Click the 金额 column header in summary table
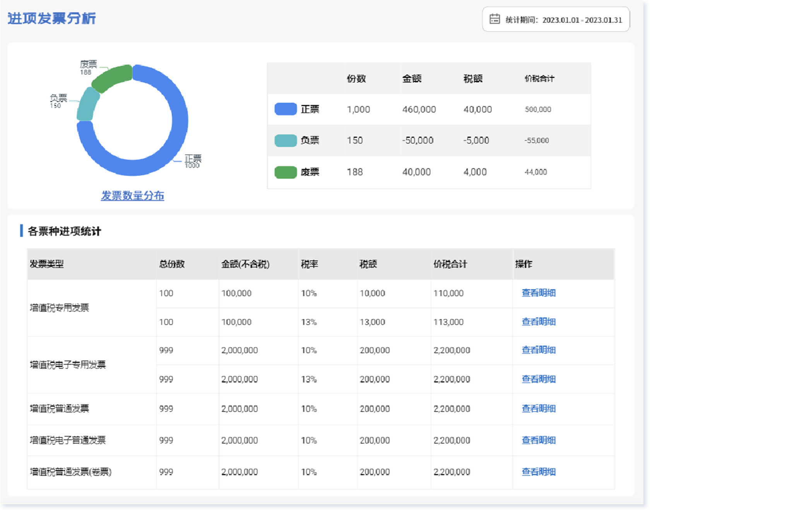Image resolution: width=792 pixels, height=532 pixels. click(x=412, y=78)
